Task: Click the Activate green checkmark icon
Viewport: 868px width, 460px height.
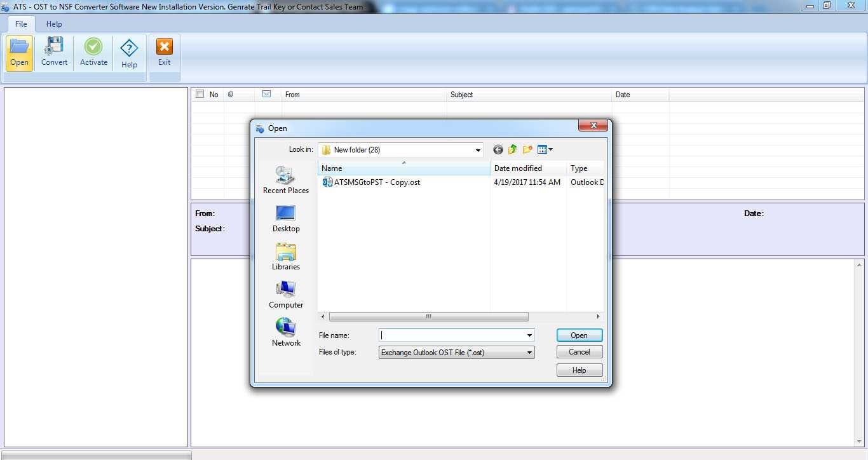Action: (x=93, y=47)
